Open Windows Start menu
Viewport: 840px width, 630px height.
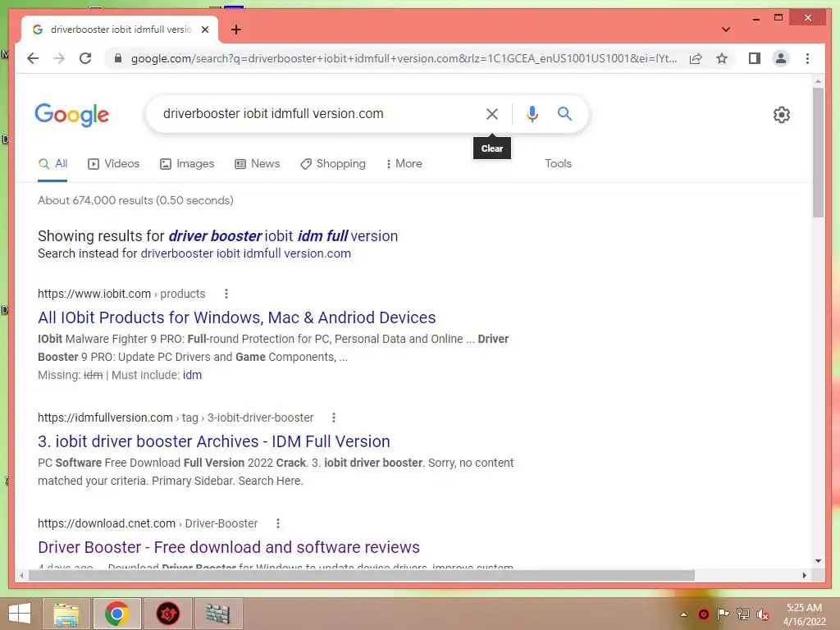[x=20, y=614]
